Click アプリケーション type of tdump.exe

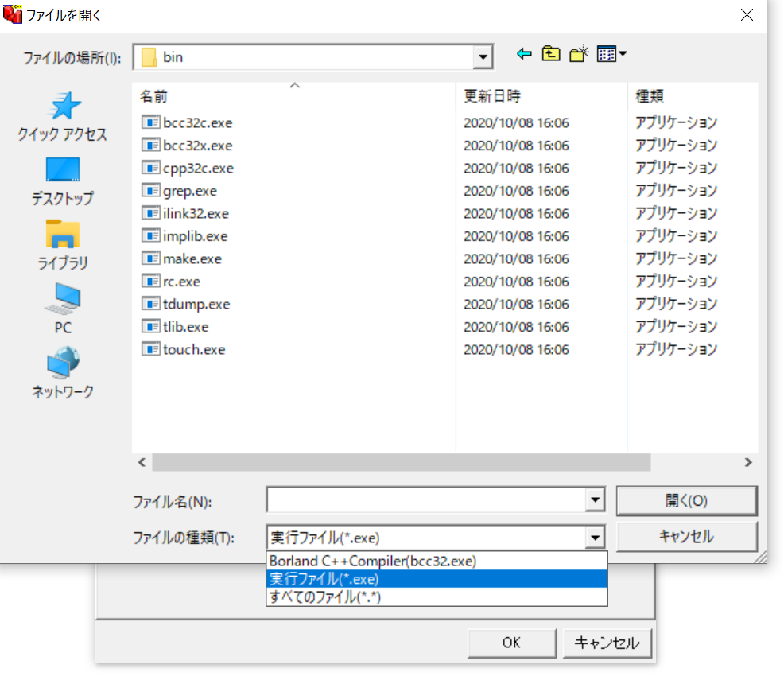(x=676, y=304)
